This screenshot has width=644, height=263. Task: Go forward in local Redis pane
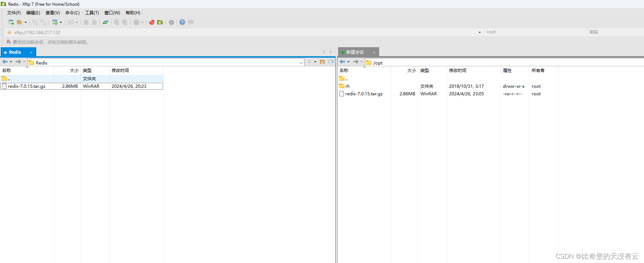coord(18,62)
